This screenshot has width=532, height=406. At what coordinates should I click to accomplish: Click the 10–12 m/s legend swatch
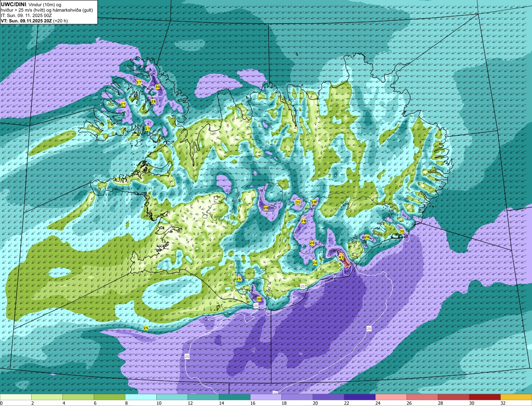172,397
